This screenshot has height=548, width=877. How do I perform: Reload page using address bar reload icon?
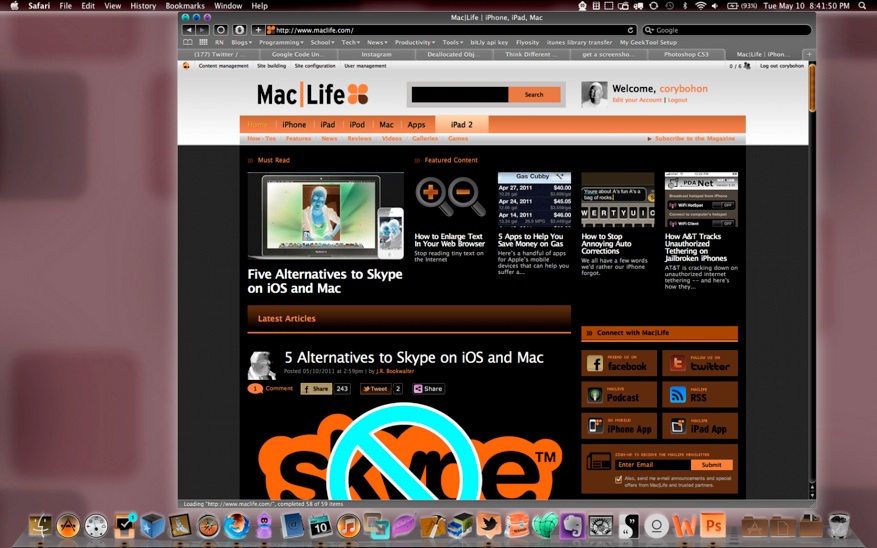coord(630,30)
